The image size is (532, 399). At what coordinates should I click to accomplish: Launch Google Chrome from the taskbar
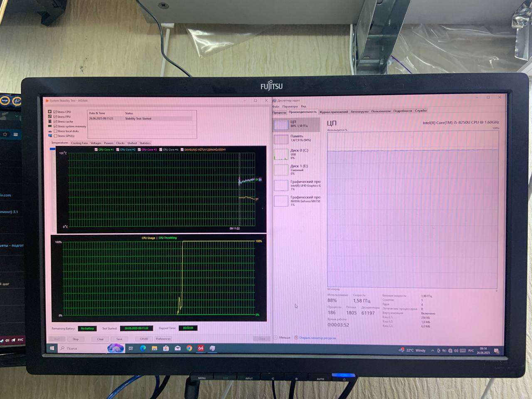point(190,348)
